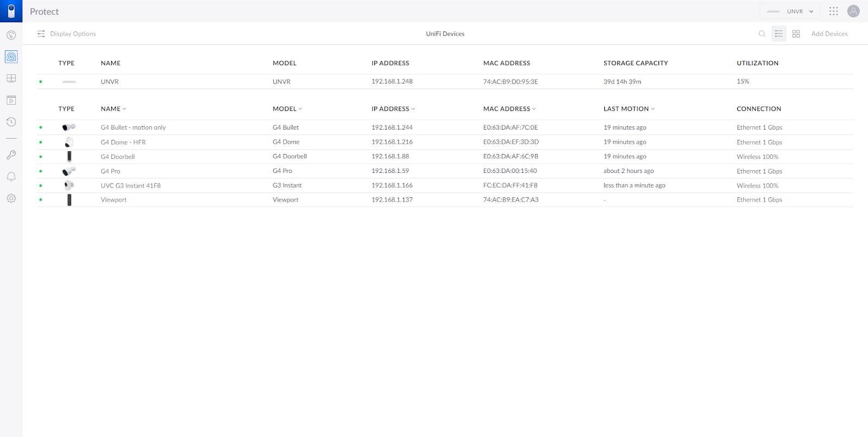Screen dimensions: 868x437
Task: Open G4 Dome - HFR device
Action: [123, 142]
